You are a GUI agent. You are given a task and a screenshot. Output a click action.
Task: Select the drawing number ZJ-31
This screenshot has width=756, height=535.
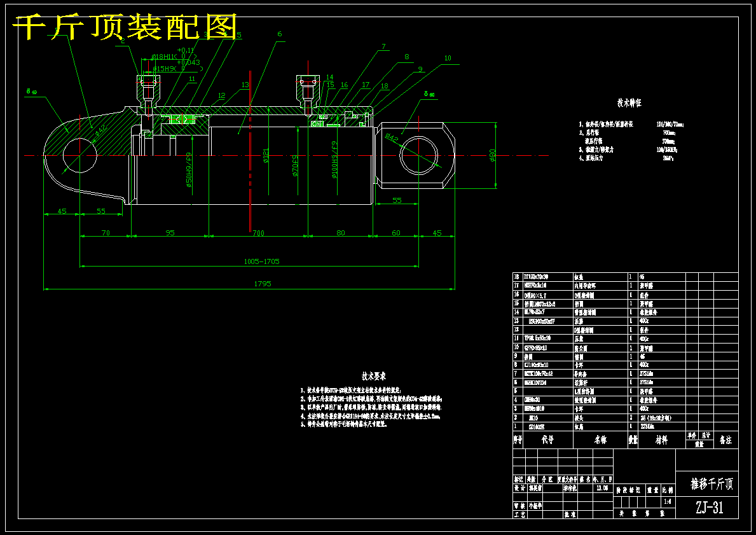pyautogui.click(x=710, y=508)
